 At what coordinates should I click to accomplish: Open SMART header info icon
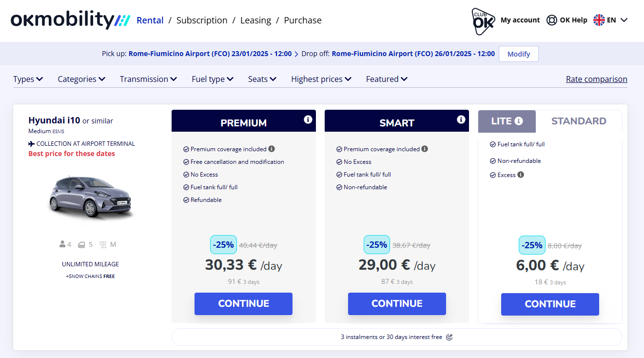[x=461, y=119]
